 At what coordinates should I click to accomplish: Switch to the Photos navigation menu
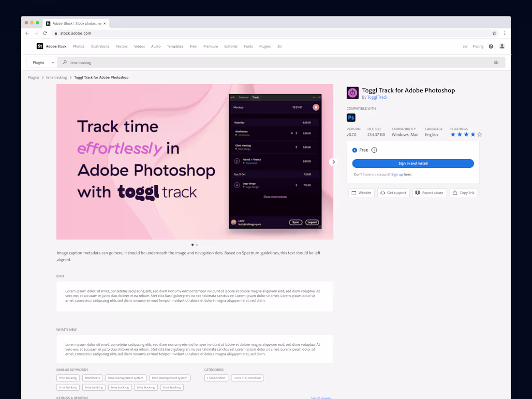pyautogui.click(x=78, y=46)
